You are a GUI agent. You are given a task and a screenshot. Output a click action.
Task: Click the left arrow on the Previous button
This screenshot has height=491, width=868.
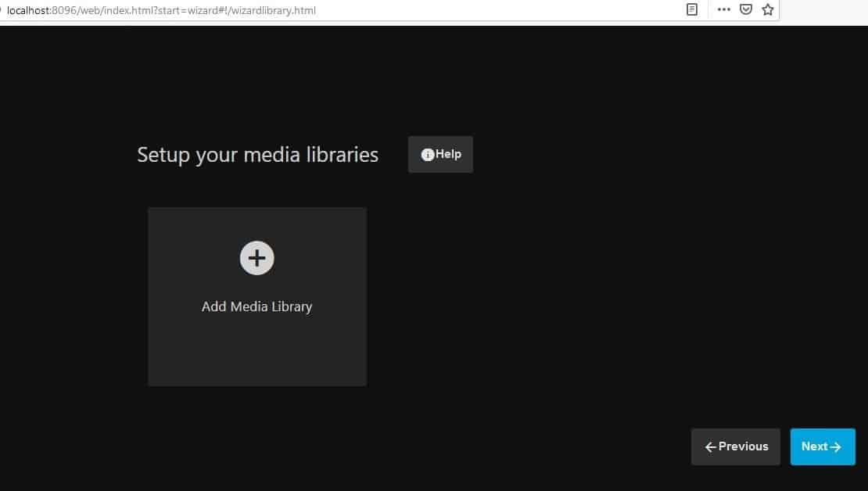click(710, 447)
